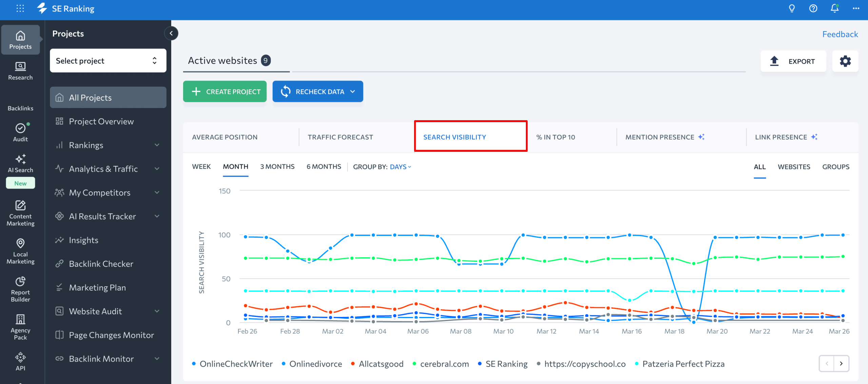Open the Select project dropdown
This screenshot has width=868, height=384.
pos(108,61)
